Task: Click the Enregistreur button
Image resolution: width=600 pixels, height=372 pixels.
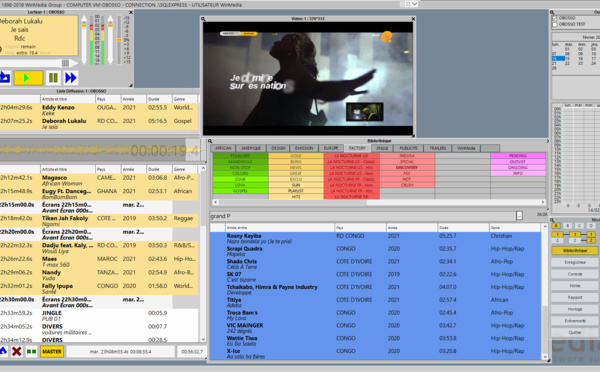Action: (575, 263)
